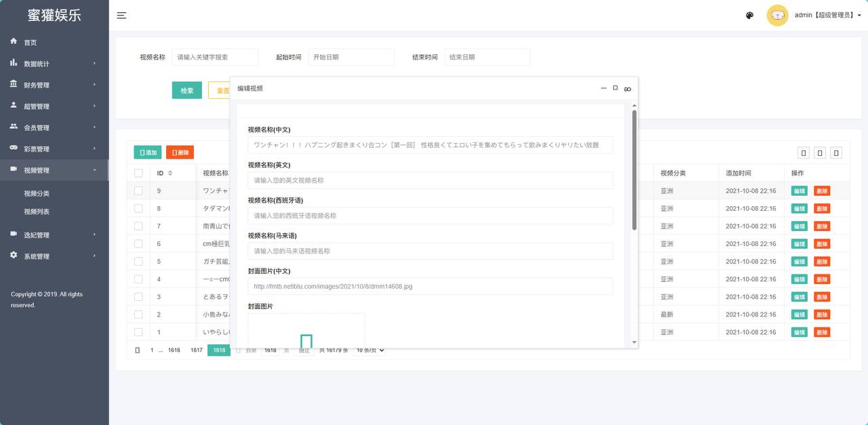Click 删除 on the row with ID 3

(x=821, y=296)
